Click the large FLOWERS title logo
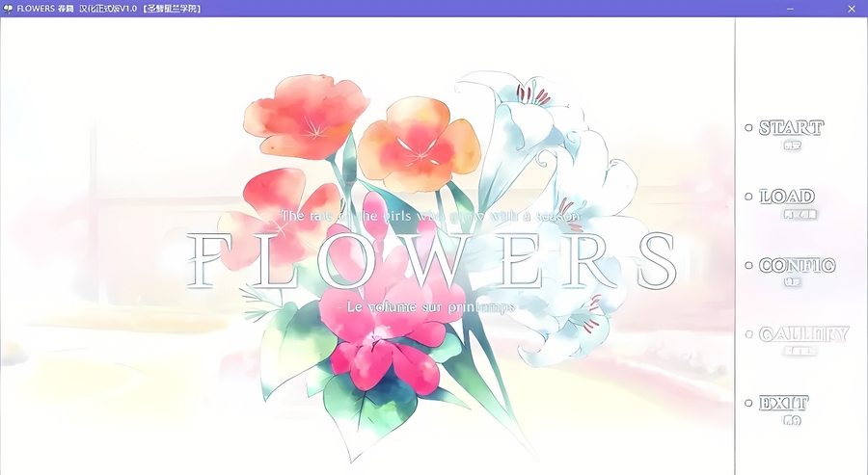Viewport: 868px width, 475px height. 432,260
